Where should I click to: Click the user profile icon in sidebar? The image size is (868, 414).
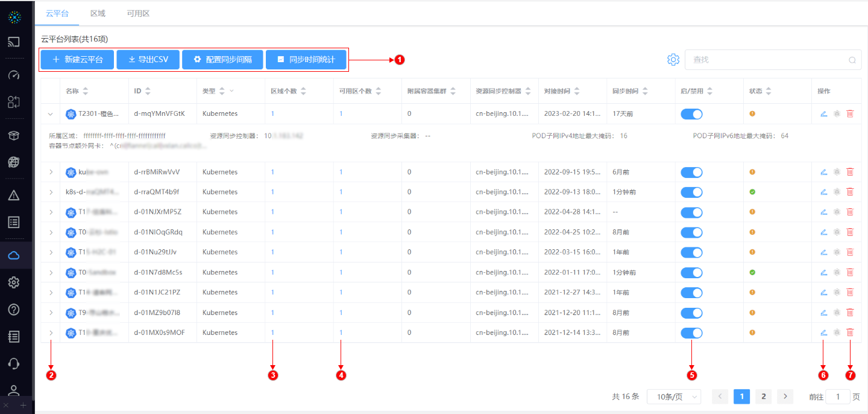pyautogui.click(x=14, y=390)
